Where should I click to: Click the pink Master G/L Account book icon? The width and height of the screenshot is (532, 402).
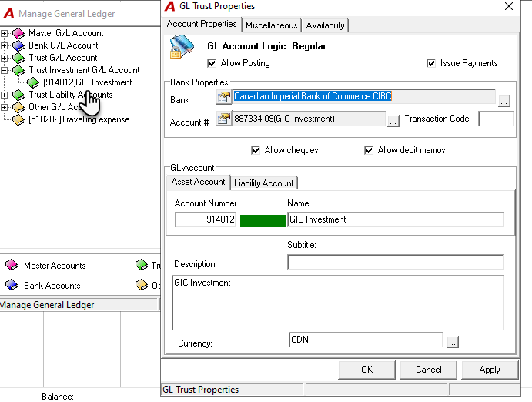[18, 33]
